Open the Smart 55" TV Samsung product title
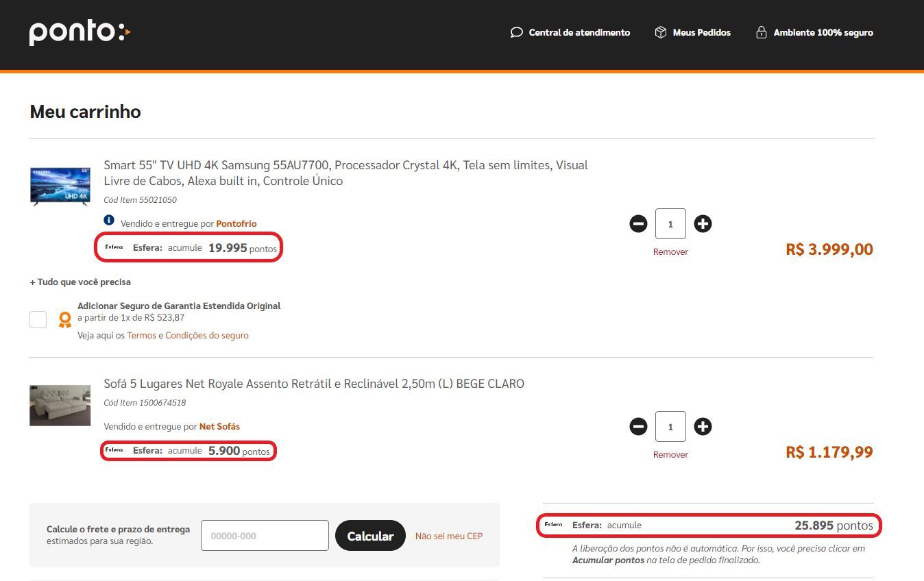Image resolution: width=924 pixels, height=581 pixels. [345, 173]
